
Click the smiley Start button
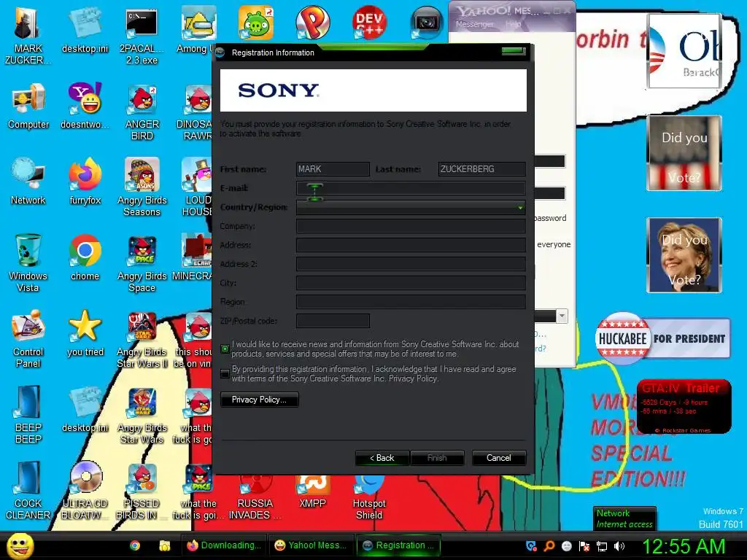[x=20, y=545]
